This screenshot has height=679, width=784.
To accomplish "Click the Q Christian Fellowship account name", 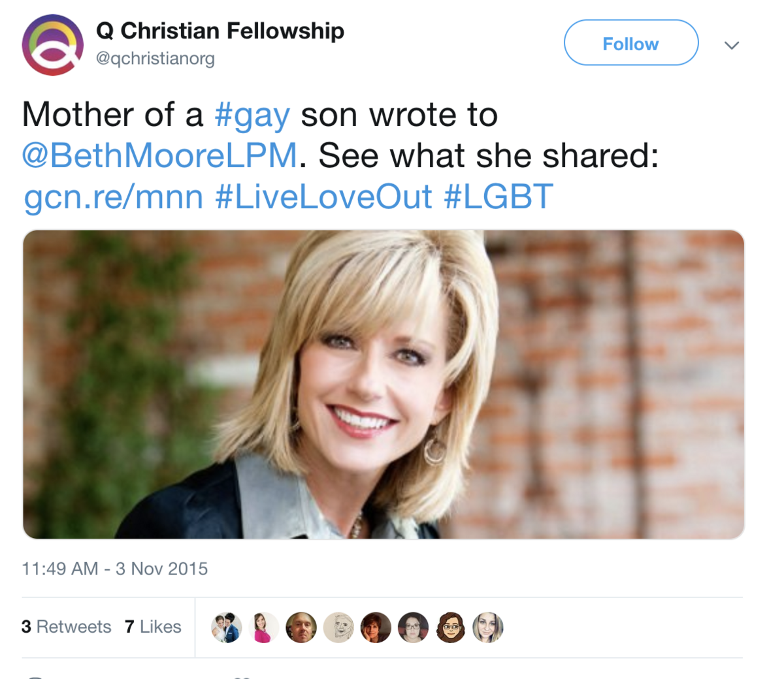I will pyautogui.click(x=220, y=31).
